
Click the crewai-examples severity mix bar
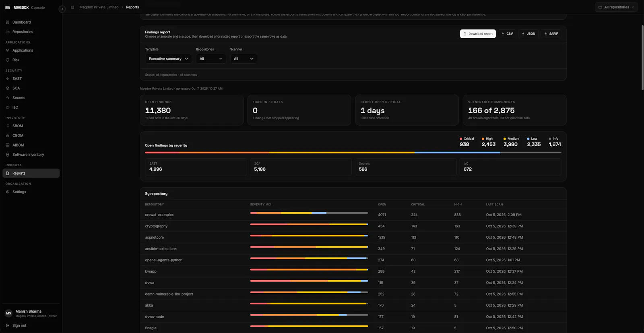pos(309,213)
